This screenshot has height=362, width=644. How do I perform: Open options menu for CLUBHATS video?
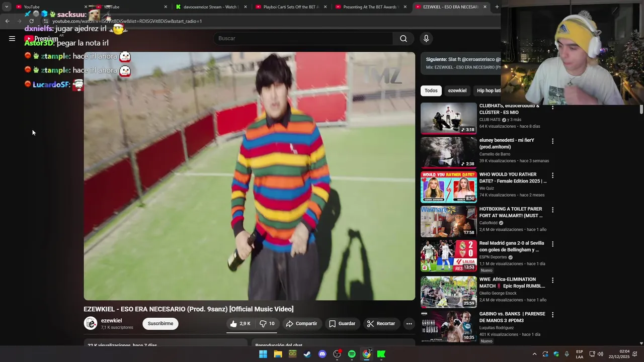552,107
